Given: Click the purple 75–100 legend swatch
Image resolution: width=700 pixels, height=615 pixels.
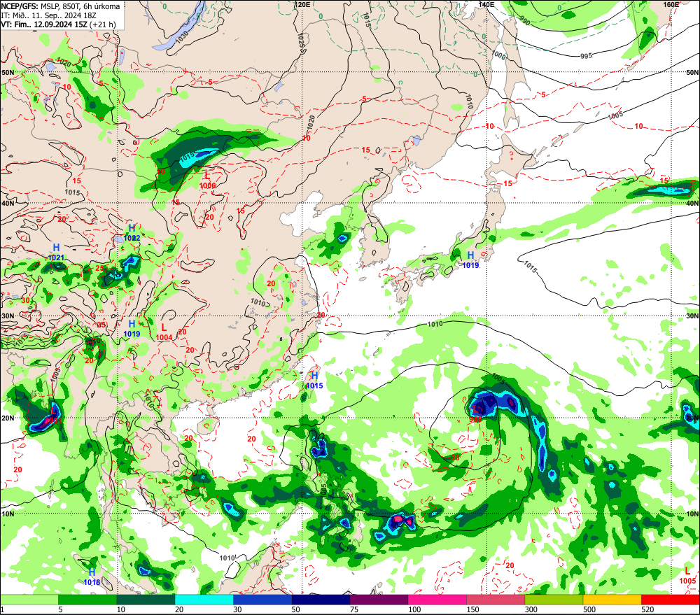Looking at the screenshot, I should pyautogui.click(x=379, y=600).
